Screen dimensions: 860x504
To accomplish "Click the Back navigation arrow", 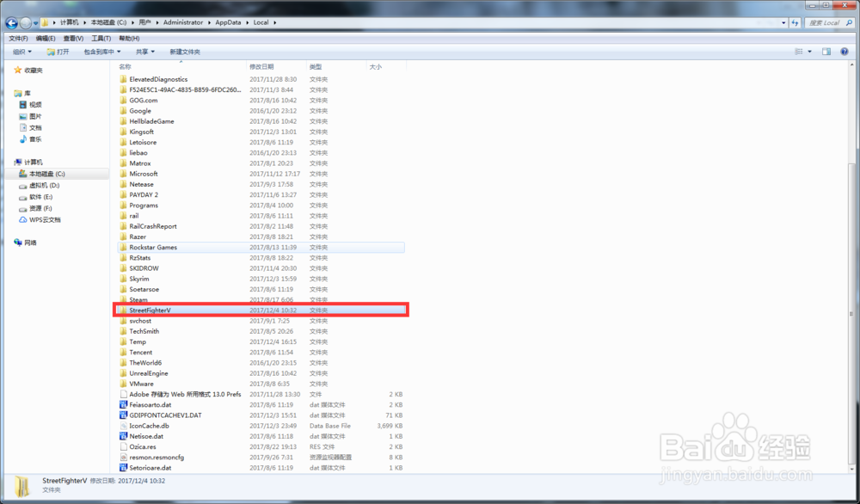I will (x=11, y=23).
